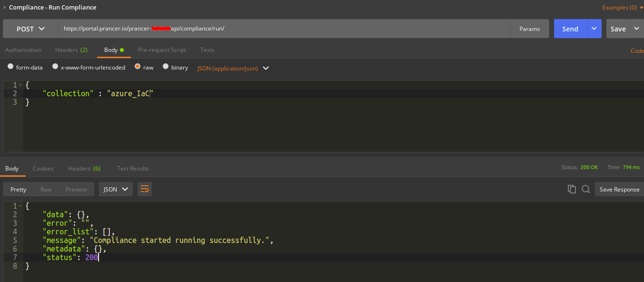The width and height of the screenshot is (644, 282).
Task: Click the Send button
Action: click(570, 29)
